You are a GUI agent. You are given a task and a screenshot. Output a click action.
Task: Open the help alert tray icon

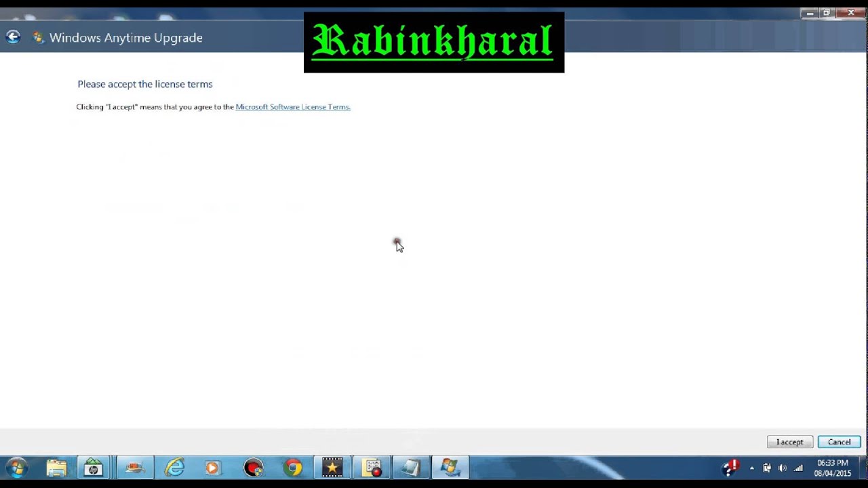point(730,468)
